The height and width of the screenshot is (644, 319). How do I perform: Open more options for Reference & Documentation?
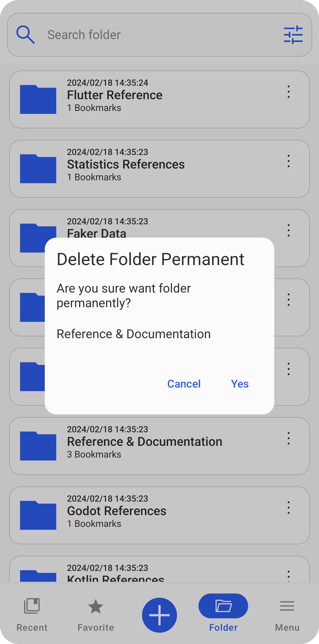click(x=288, y=438)
